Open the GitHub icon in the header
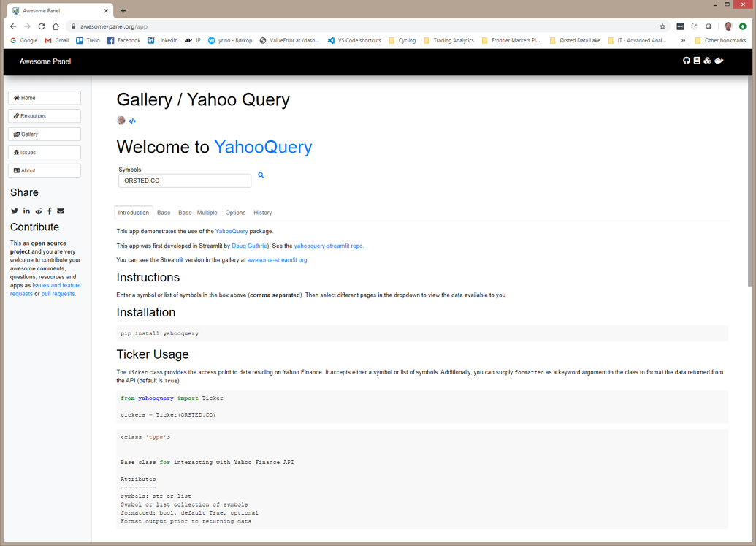The height and width of the screenshot is (546, 756). tap(687, 61)
